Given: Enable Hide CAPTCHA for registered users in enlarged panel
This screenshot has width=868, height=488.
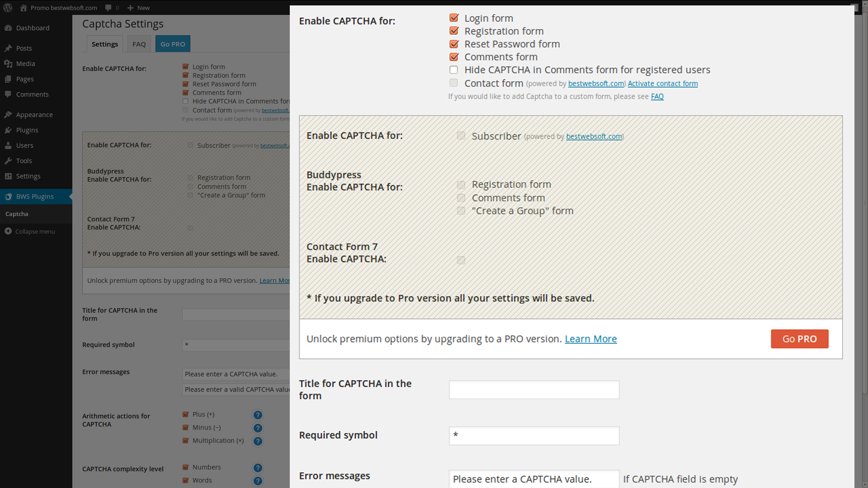Looking at the screenshot, I should [x=453, y=70].
